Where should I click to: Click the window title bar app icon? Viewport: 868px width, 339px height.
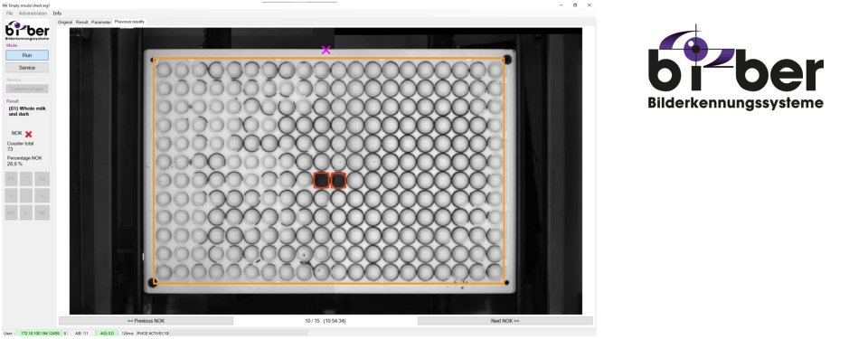click(x=5, y=5)
